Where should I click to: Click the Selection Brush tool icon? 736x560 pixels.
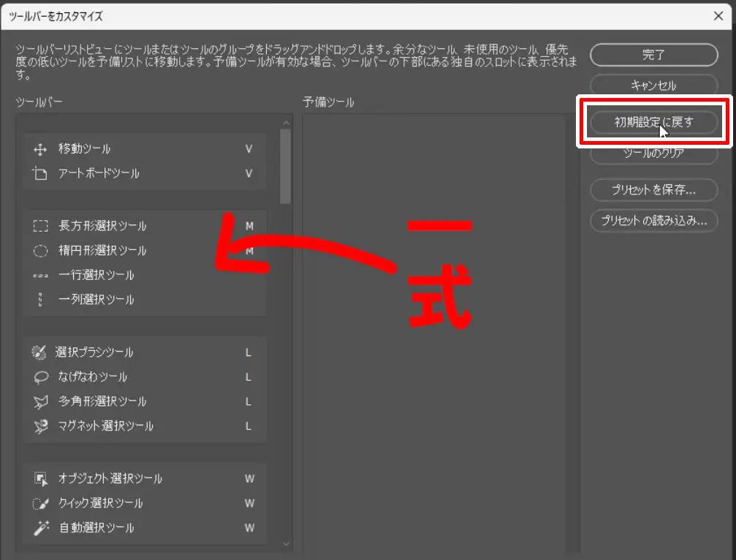pos(39,352)
